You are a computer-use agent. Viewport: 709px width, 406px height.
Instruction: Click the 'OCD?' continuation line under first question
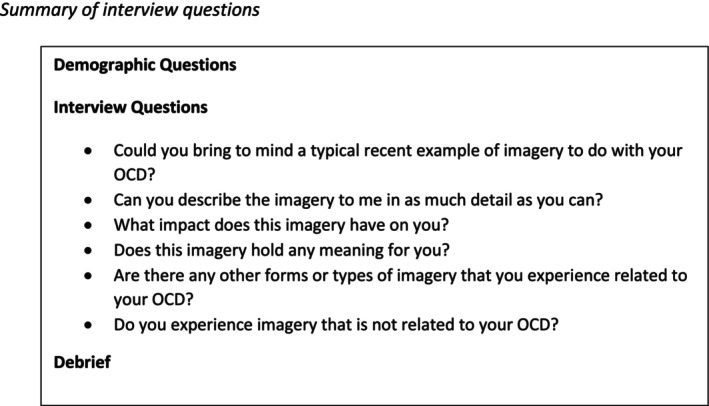(x=134, y=175)
